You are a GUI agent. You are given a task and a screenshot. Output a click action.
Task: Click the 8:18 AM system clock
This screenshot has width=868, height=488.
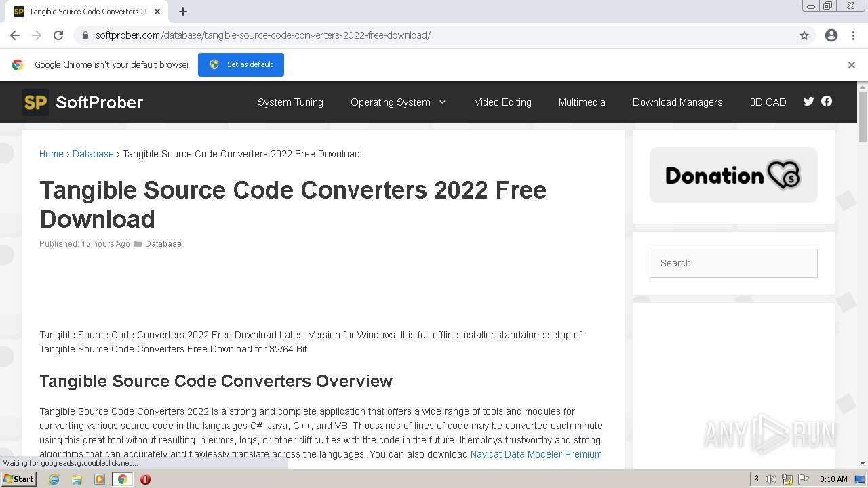click(x=833, y=479)
